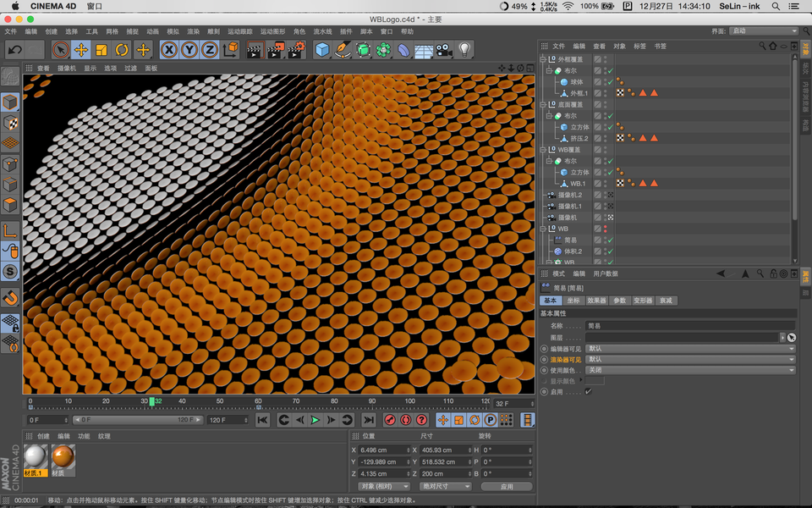The image size is (812, 508).
Task: Toggle red visibility dots on WB null
Action: (606, 229)
